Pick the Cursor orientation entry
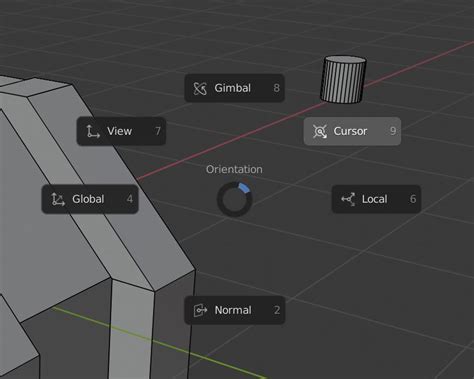The width and height of the screenshot is (474, 379). pyautogui.click(x=352, y=131)
